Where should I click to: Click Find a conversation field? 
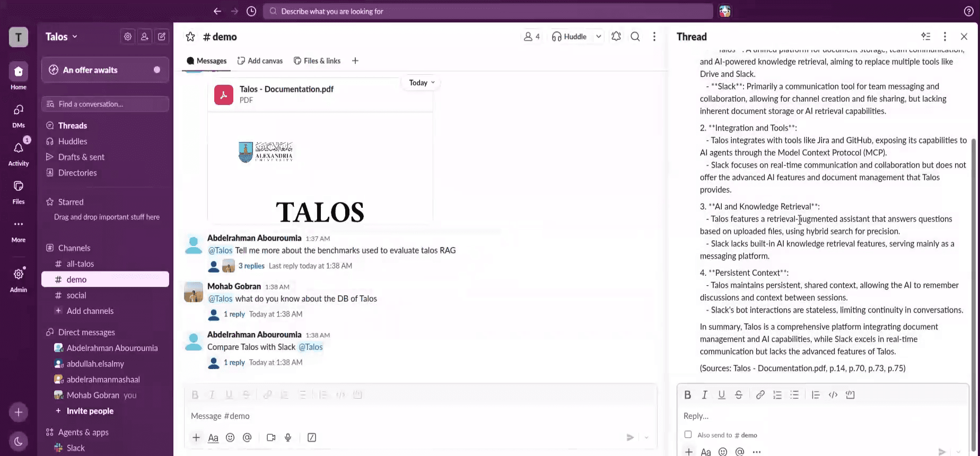pos(105,104)
